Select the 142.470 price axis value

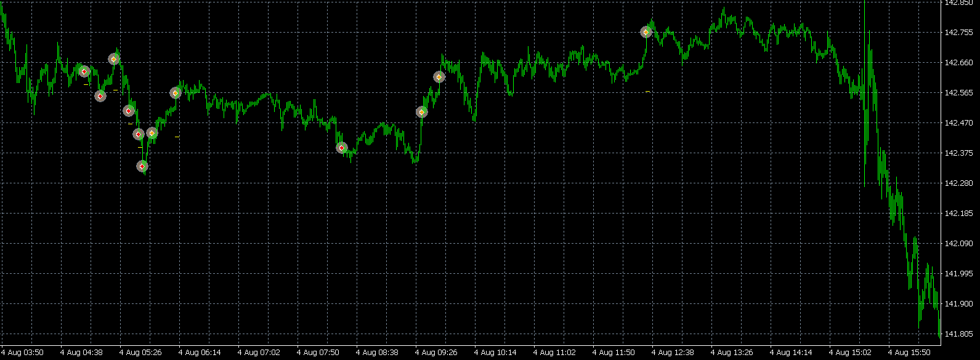958,123
